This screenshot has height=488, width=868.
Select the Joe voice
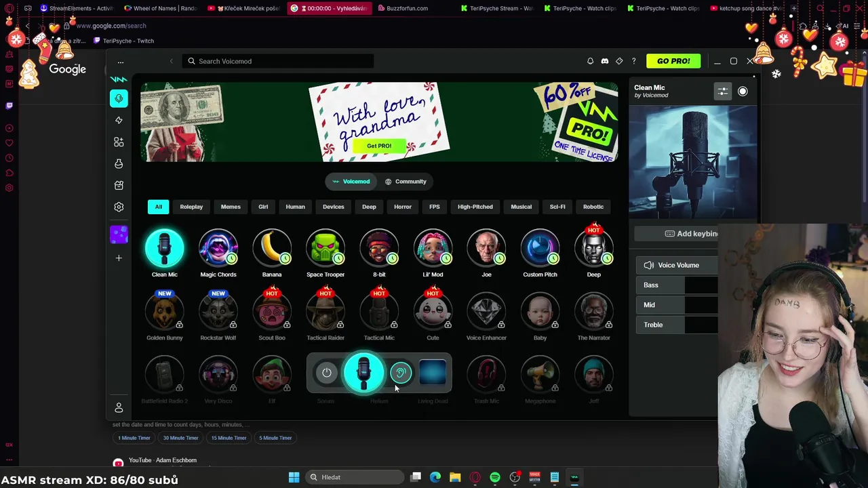pos(486,248)
